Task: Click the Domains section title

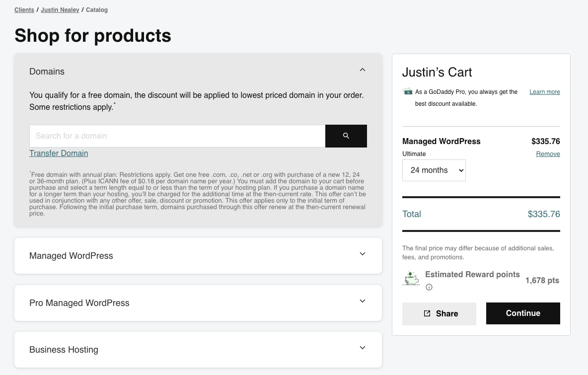Action: click(x=47, y=71)
